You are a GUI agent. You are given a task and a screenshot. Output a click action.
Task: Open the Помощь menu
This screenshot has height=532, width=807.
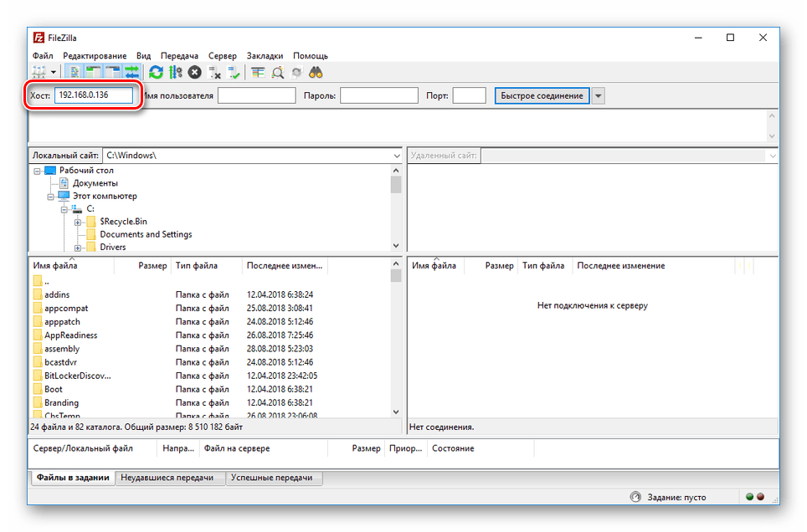[x=311, y=55]
